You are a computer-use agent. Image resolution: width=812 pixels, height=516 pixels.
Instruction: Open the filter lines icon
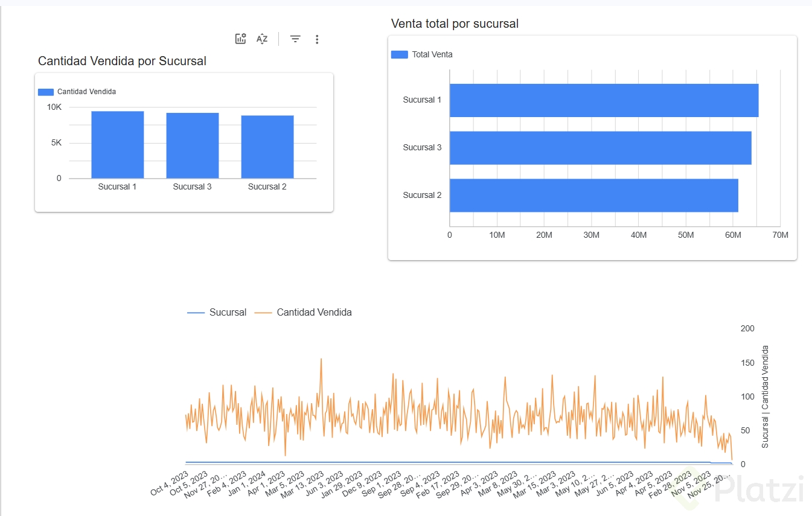(x=295, y=39)
